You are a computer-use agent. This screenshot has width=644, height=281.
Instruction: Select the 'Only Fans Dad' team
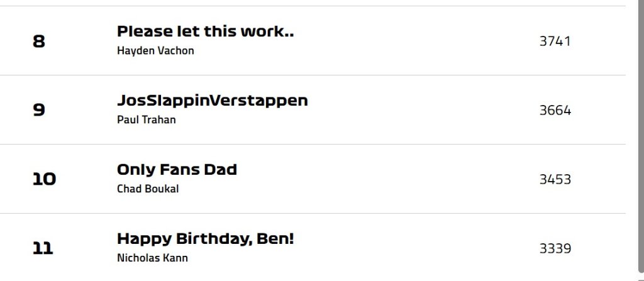click(x=177, y=170)
